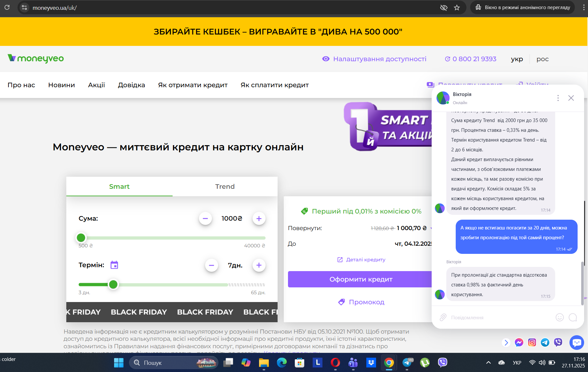
Task: Click the Оформити кредит button
Action: click(x=360, y=279)
